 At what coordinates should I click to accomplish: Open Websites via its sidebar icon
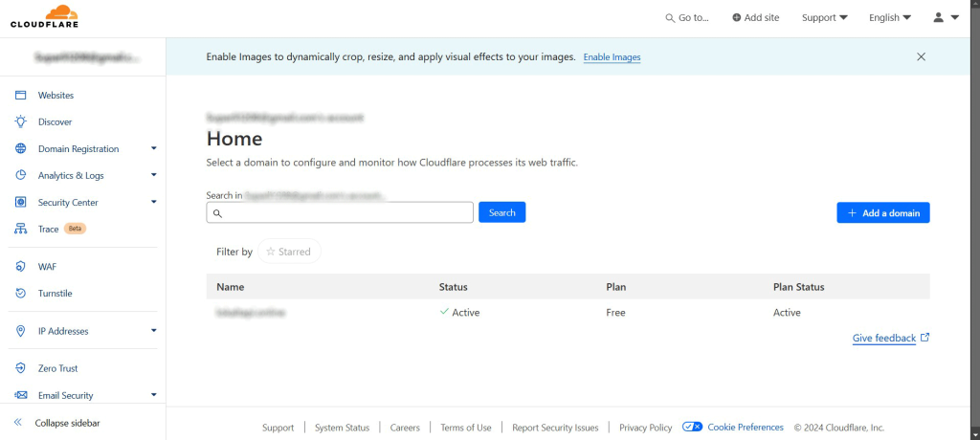[20, 96]
